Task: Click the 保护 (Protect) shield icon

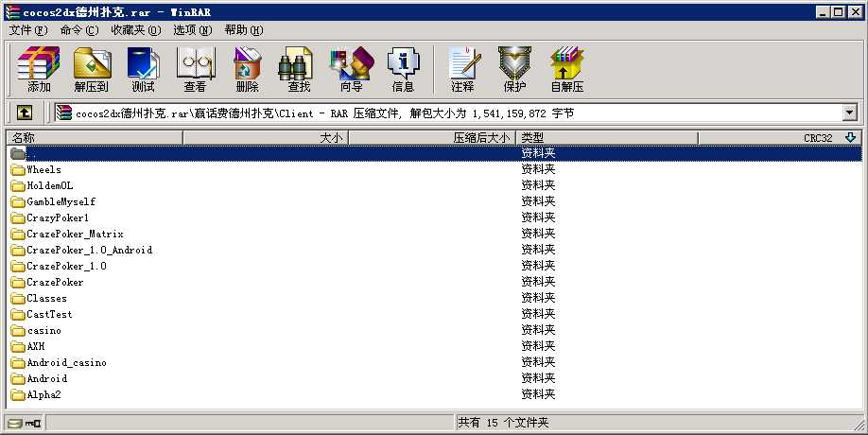Action: click(514, 70)
